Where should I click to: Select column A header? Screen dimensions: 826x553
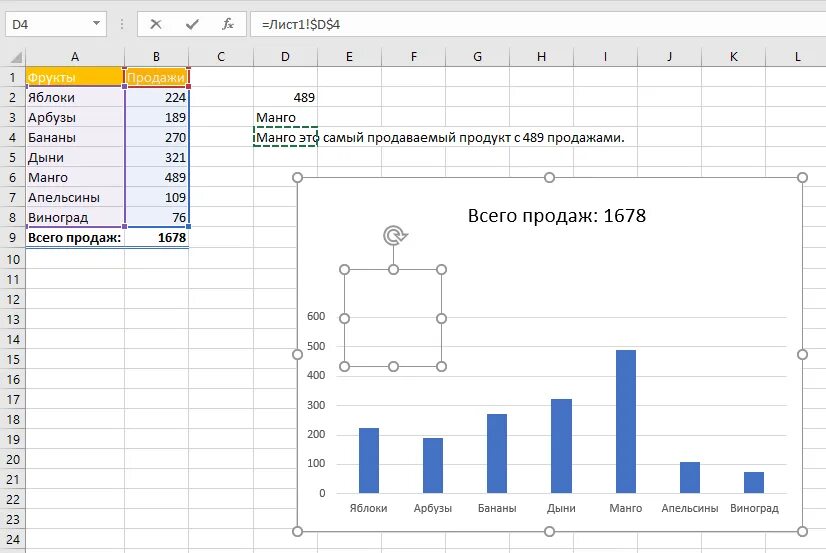tap(75, 56)
